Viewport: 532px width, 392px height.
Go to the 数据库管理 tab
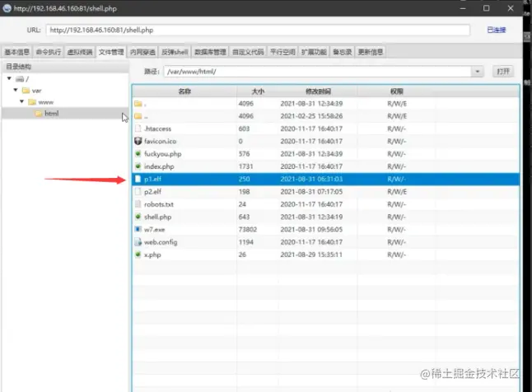click(x=210, y=52)
